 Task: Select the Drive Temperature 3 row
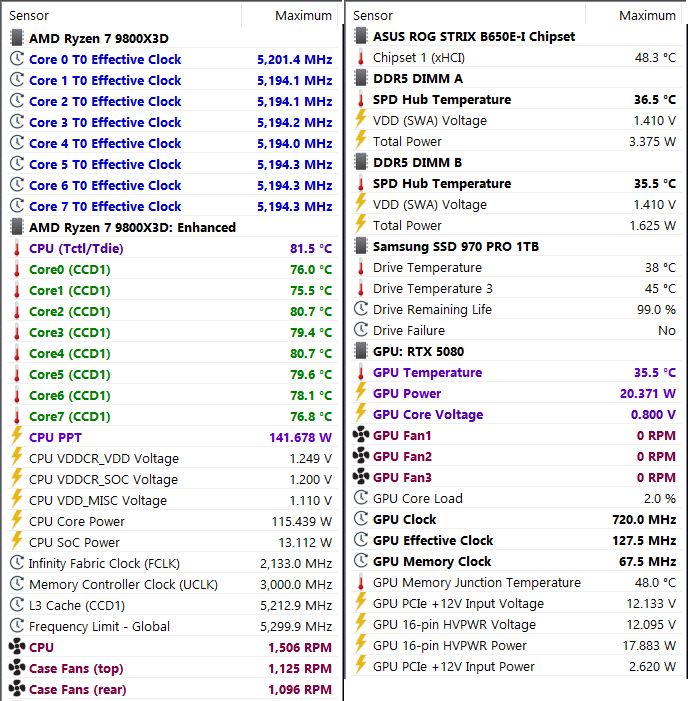click(x=517, y=288)
